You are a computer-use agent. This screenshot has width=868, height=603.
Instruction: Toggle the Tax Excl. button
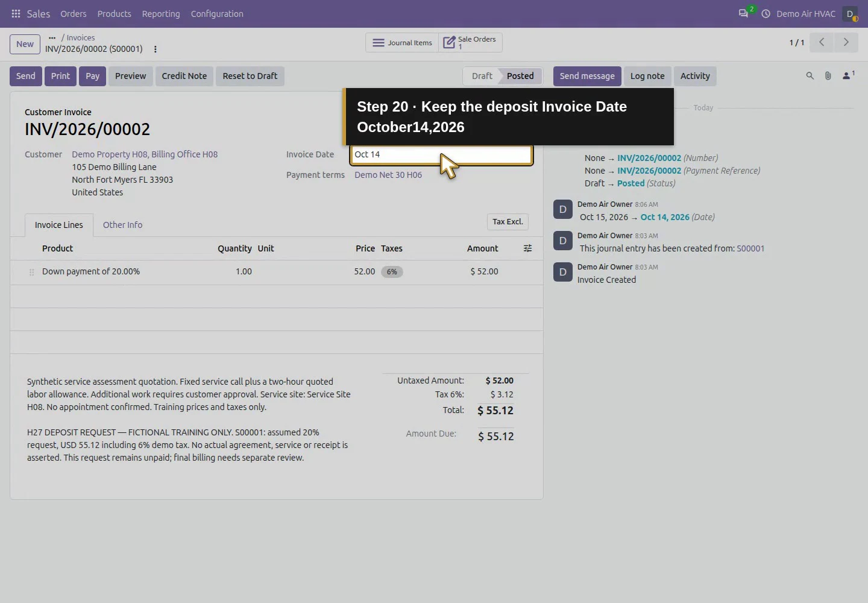tap(508, 222)
